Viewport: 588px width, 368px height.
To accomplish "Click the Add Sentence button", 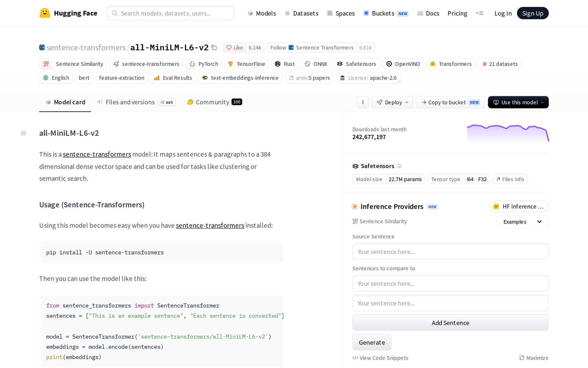I will 450,323.
